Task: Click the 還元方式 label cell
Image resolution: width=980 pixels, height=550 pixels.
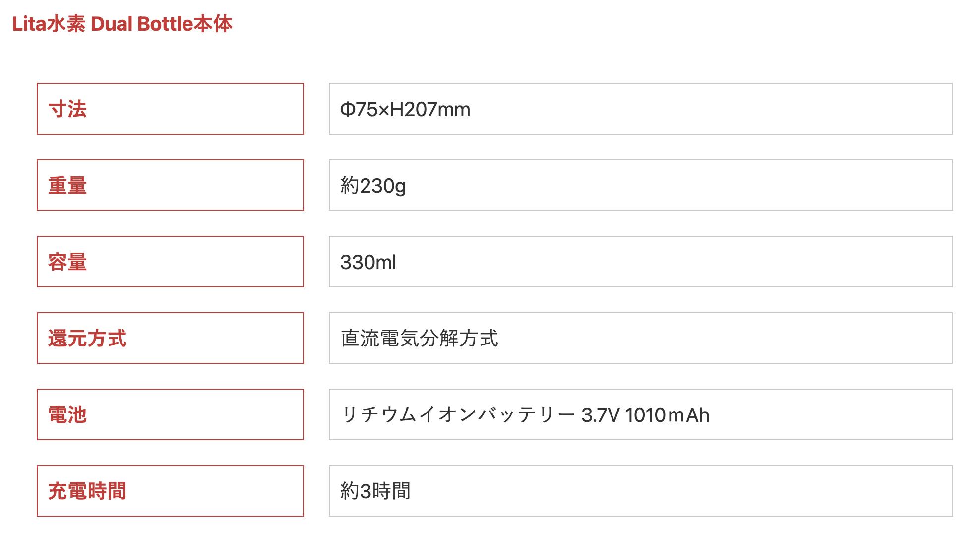Action: coord(170,338)
